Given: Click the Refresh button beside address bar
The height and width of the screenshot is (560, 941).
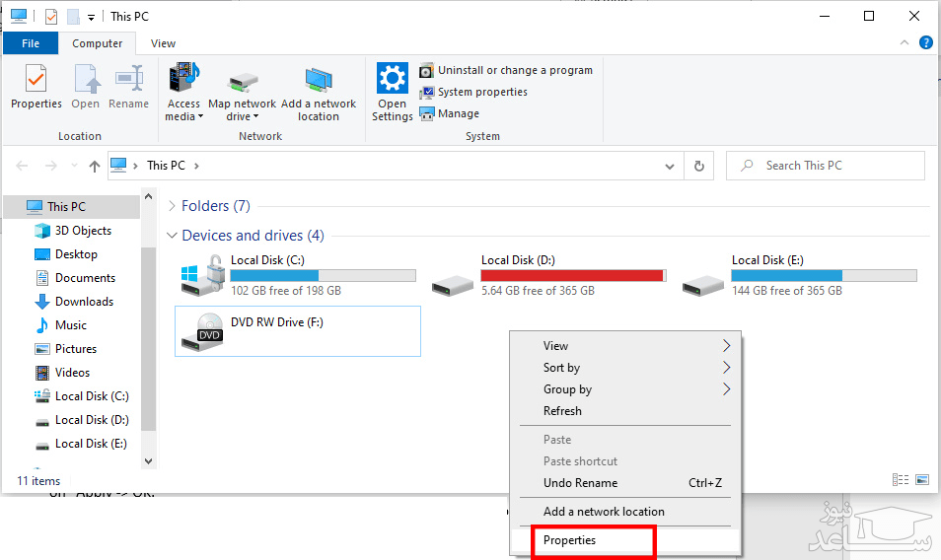Looking at the screenshot, I should [x=699, y=166].
